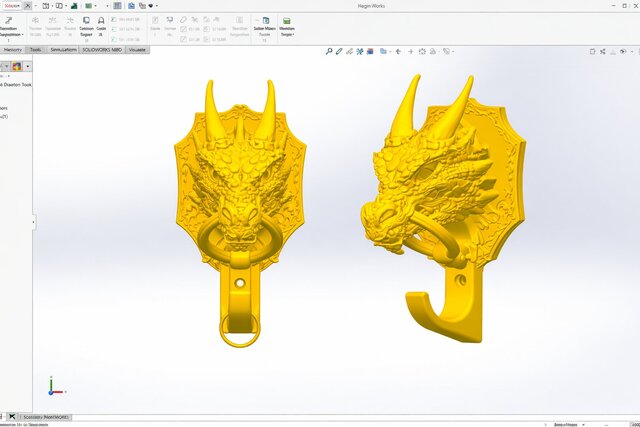Click the SolidWorks logo button at top left

[12, 6]
